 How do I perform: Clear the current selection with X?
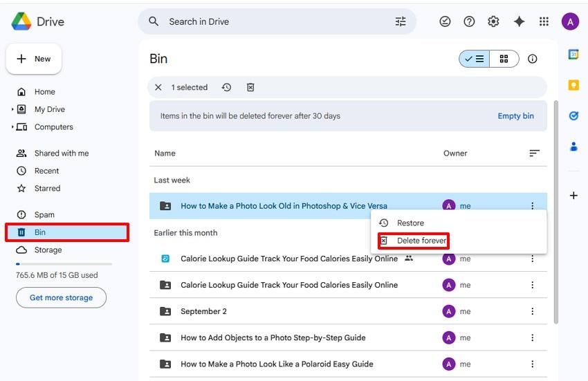158,87
